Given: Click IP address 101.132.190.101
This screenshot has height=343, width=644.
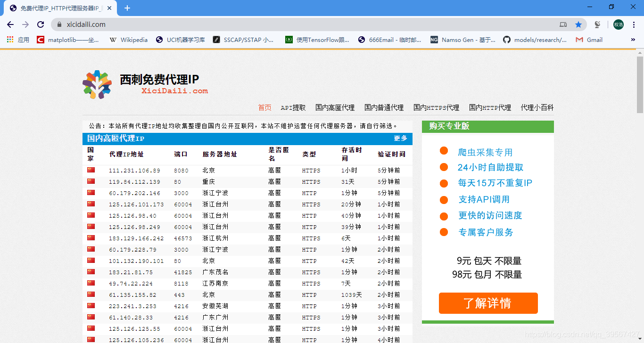Looking at the screenshot, I should click(x=136, y=261).
